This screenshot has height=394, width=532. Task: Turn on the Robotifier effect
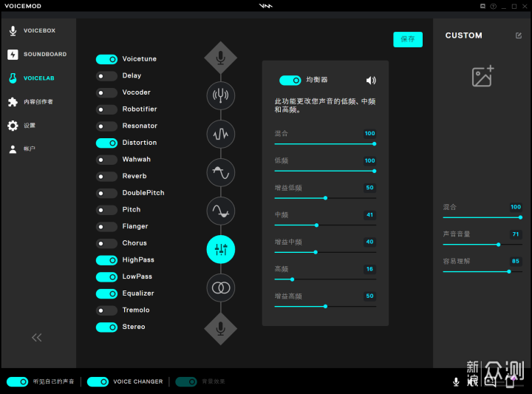point(106,109)
